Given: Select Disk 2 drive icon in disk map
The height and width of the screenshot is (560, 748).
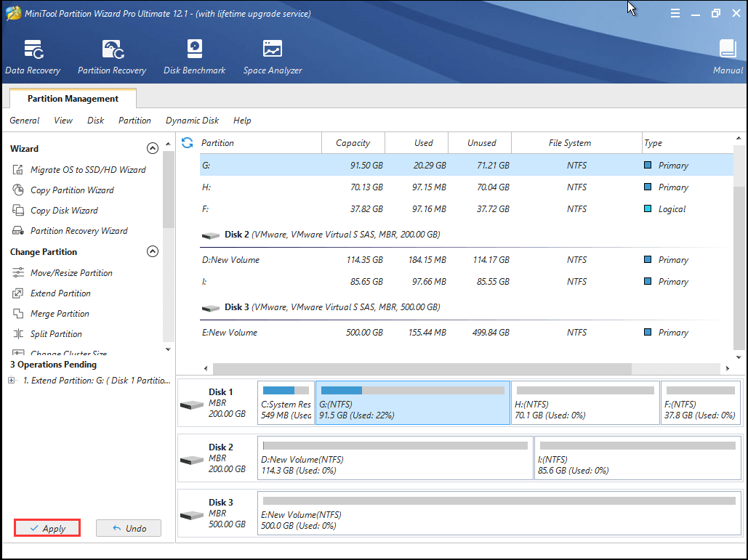Looking at the screenshot, I should point(192,460).
